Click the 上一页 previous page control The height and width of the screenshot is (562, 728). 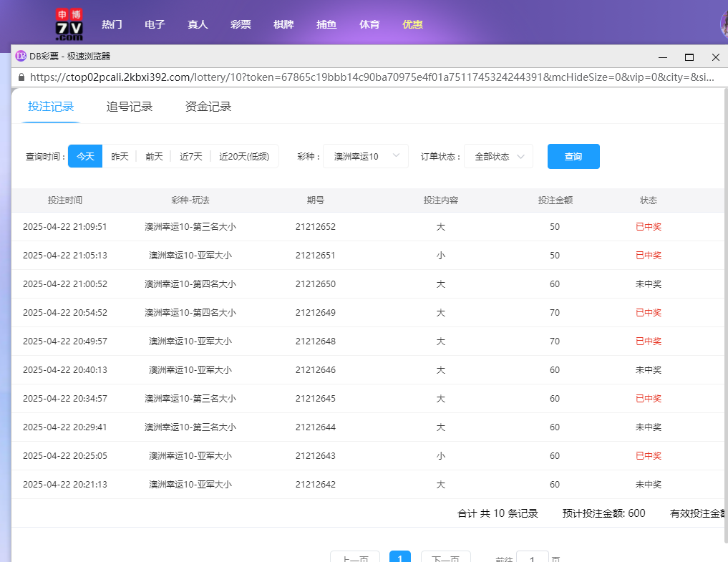(354, 557)
